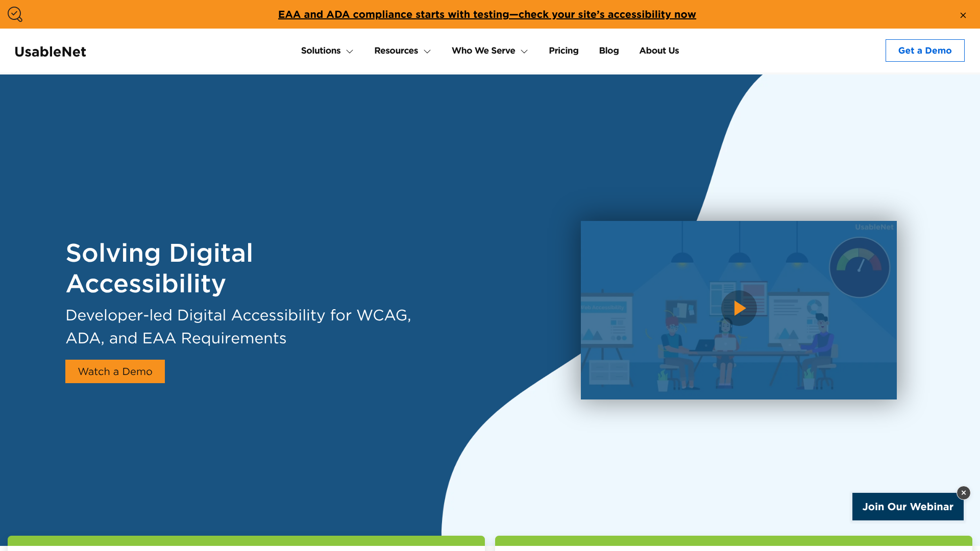Click the video thumbnail gauge illustration
Image resolution: width=980 pixels, height=551 pixels.
click(x=859, y=267)
